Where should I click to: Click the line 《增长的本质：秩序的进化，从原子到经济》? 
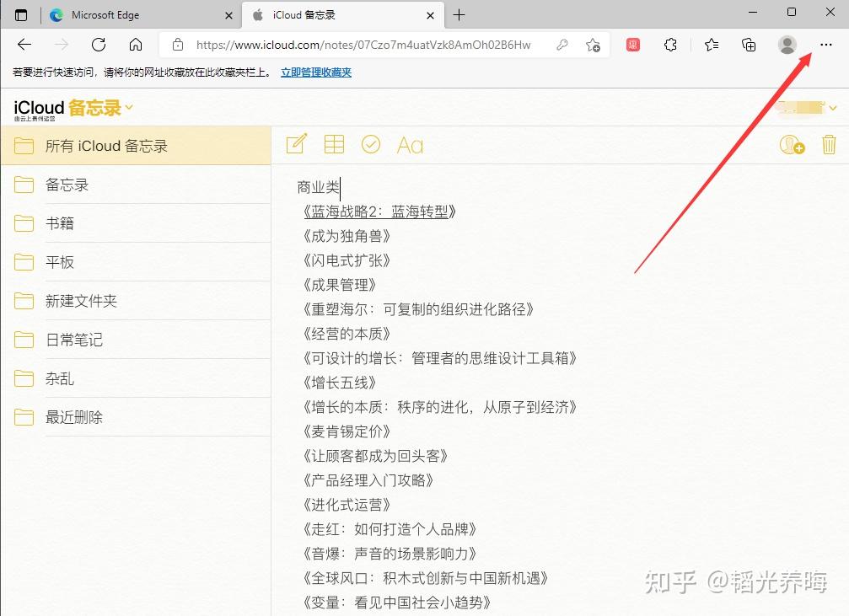(439, 407)
